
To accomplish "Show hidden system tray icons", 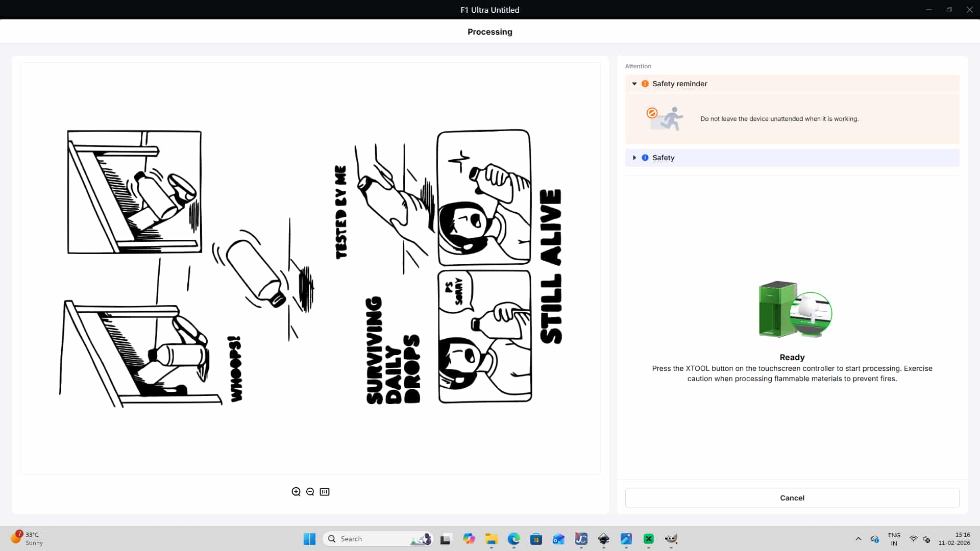I will [859, 539].
